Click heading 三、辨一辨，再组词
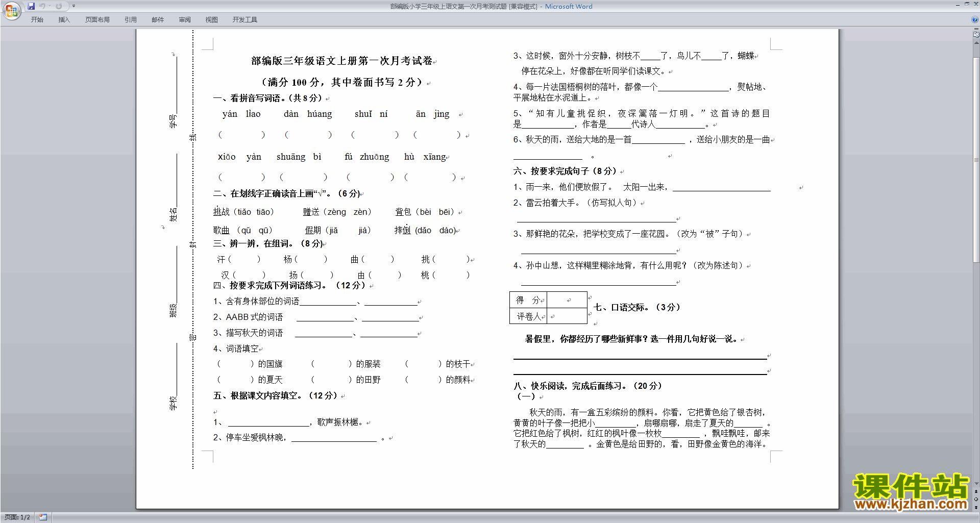980x523 pixels. point(268,243)
